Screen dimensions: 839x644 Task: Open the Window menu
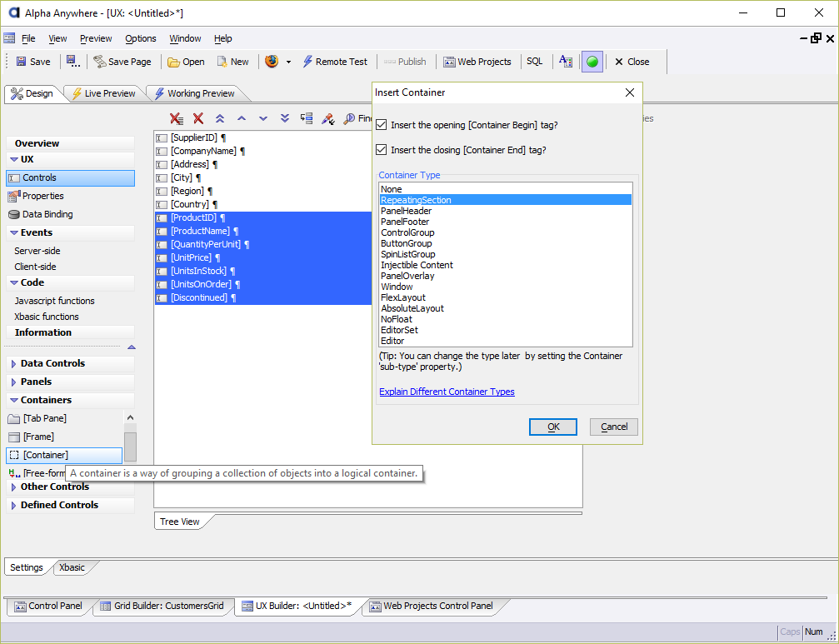pyautogui.click(x=185, y=38)
